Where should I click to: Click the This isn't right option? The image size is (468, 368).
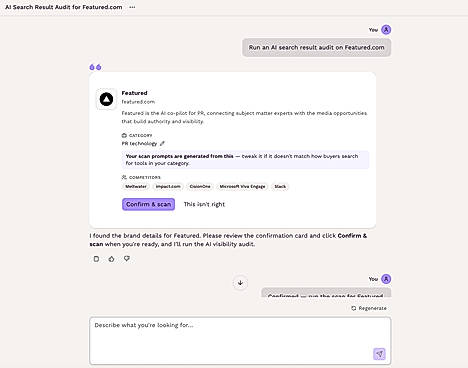click(204, 204)
